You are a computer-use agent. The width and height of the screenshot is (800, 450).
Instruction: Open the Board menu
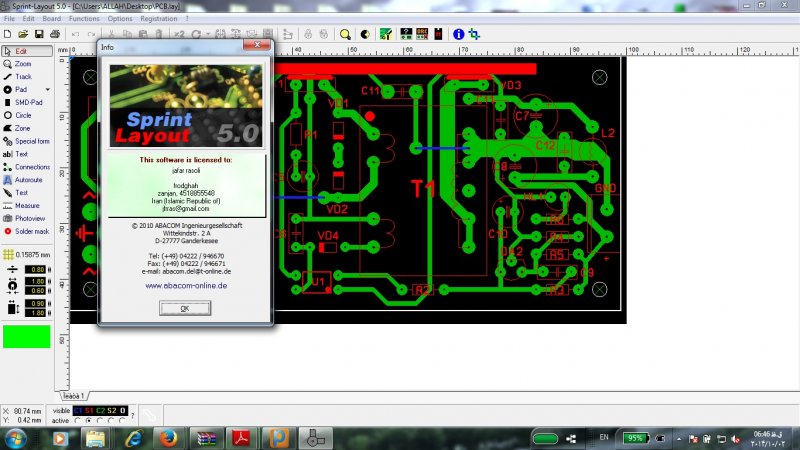pos(52,18)
